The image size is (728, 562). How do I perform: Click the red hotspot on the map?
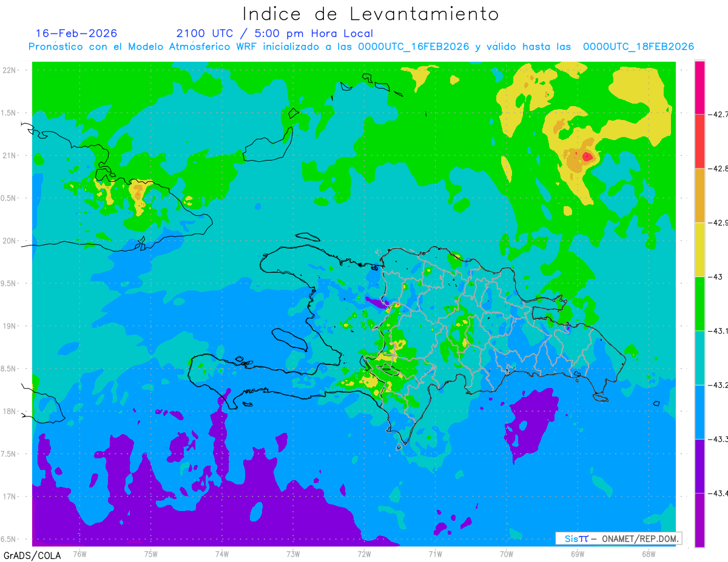(587, 156)
